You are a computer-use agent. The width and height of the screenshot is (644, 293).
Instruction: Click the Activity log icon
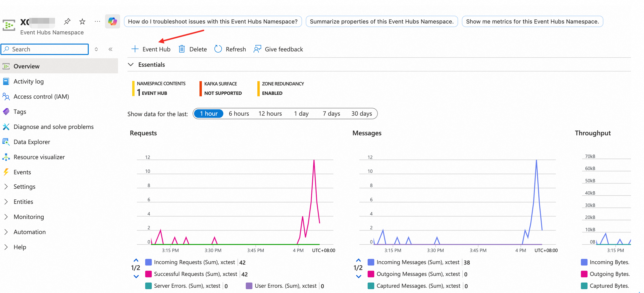(6, 81)
